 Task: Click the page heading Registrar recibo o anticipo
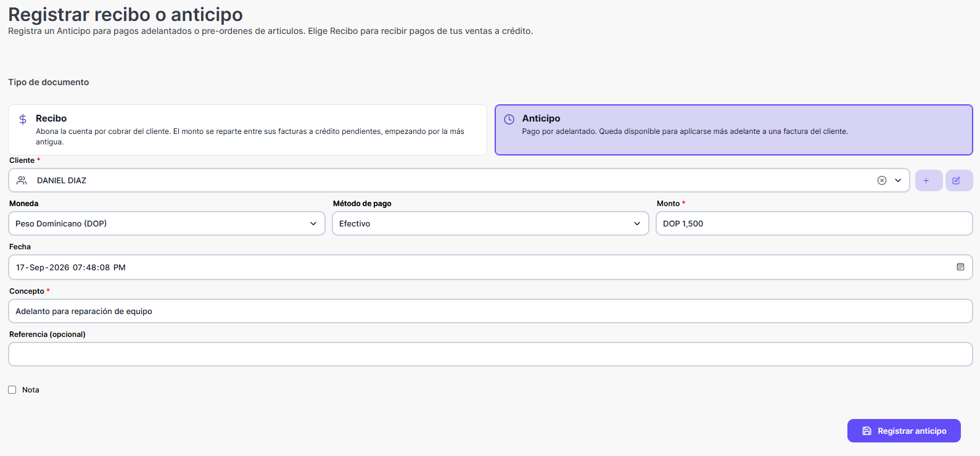pyautogui.click(x=125, y=14)
